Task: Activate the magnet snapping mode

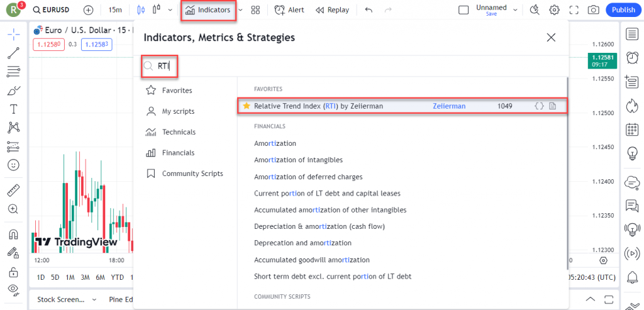Action: click(x=13, y=234)
